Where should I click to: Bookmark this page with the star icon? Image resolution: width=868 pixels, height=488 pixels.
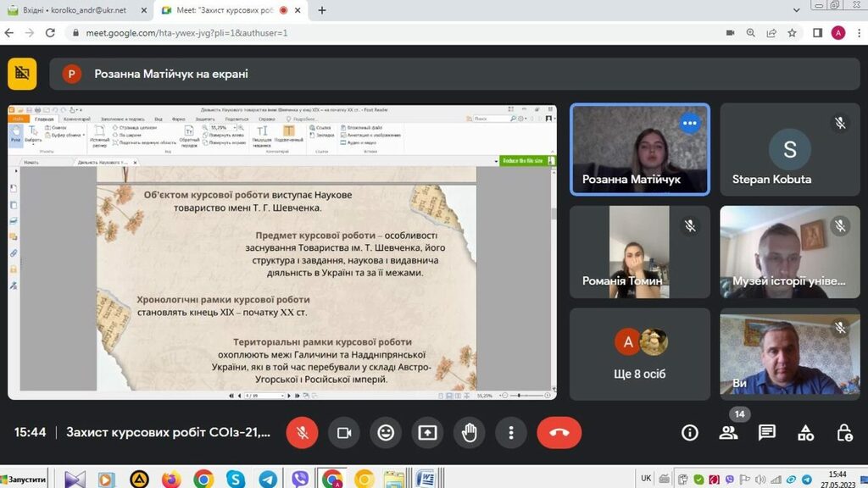tap(792, 33)
